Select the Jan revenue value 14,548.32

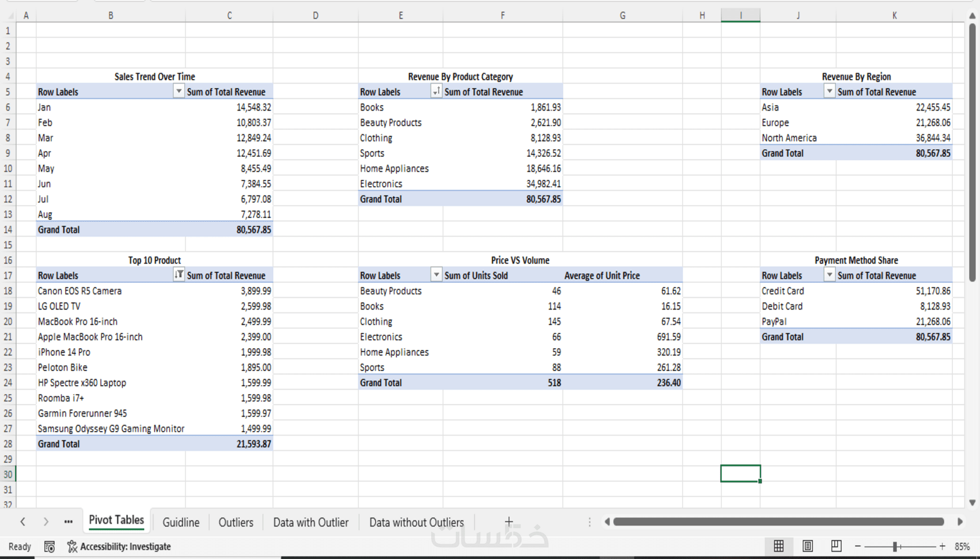point(229,107)
